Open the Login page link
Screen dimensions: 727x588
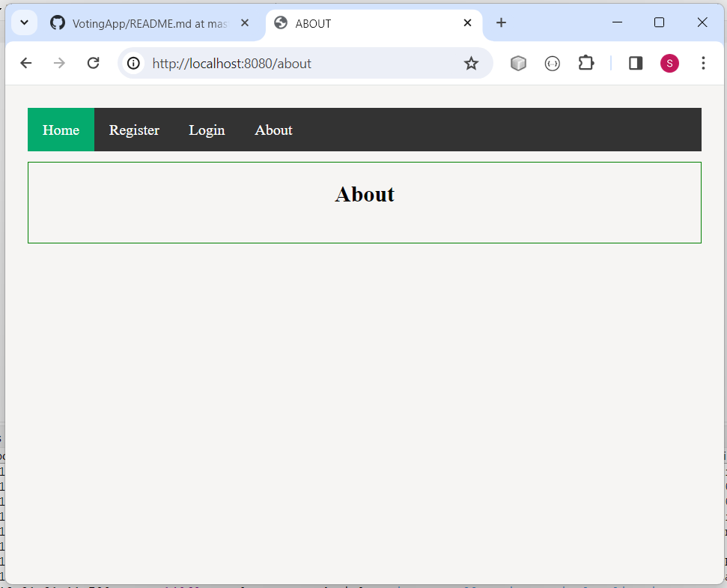coord(207,130)
